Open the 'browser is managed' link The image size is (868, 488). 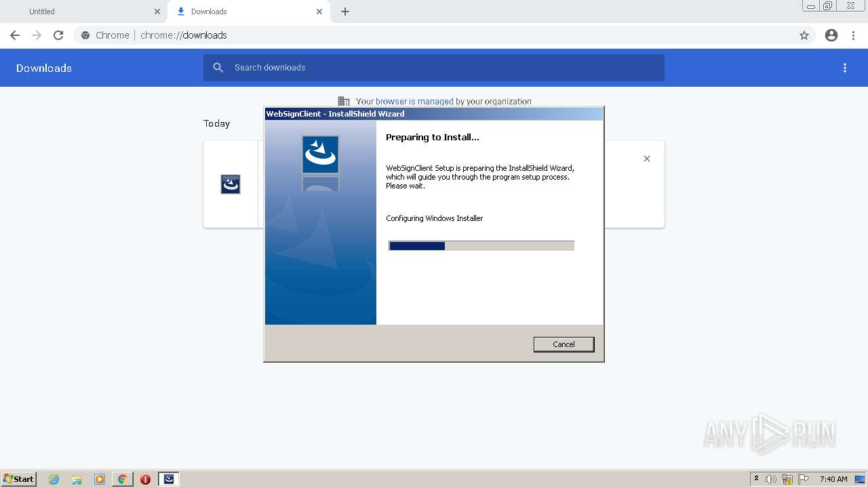(414, 102)
